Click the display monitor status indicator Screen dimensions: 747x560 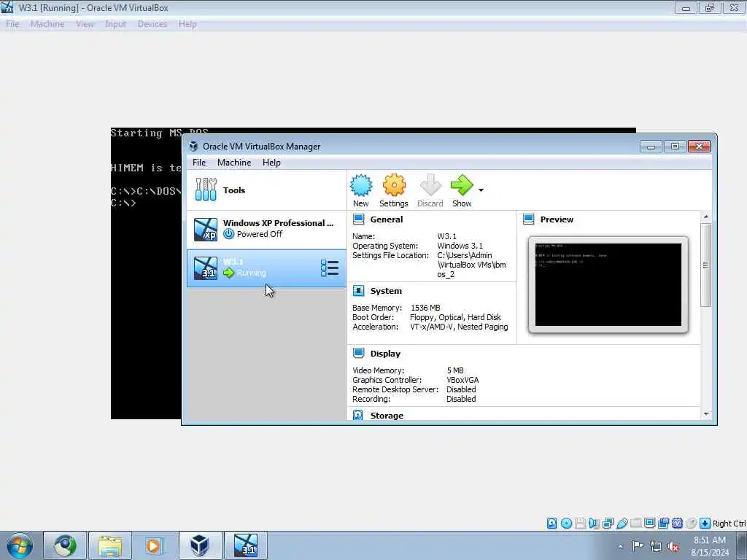649,524
